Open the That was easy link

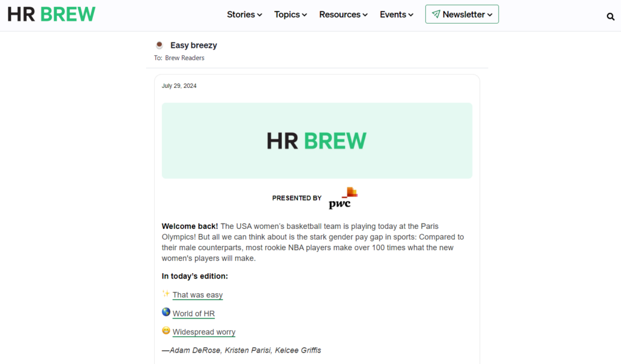[x=198, y=295]
